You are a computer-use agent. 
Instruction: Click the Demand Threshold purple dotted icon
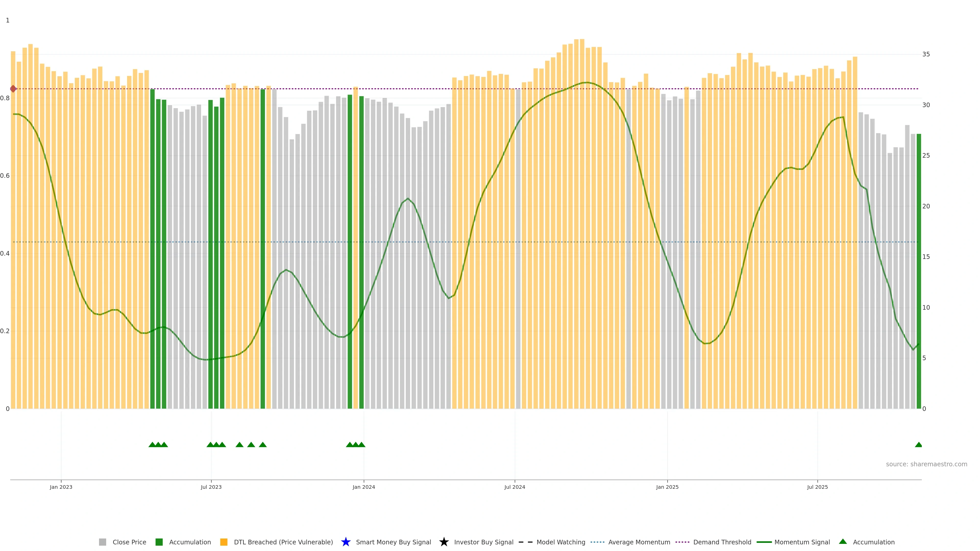pyautogui.click(x=682, y=542)
